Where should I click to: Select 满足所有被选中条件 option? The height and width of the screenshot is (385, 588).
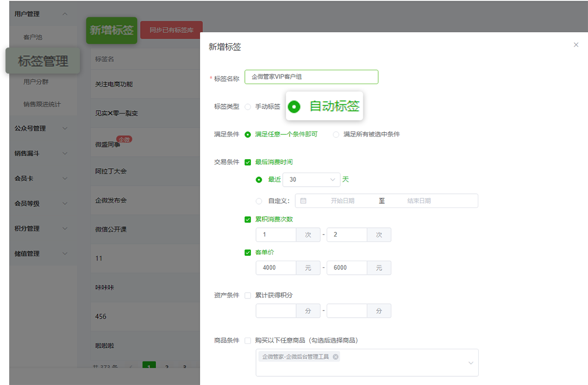(x=336, y=134)
